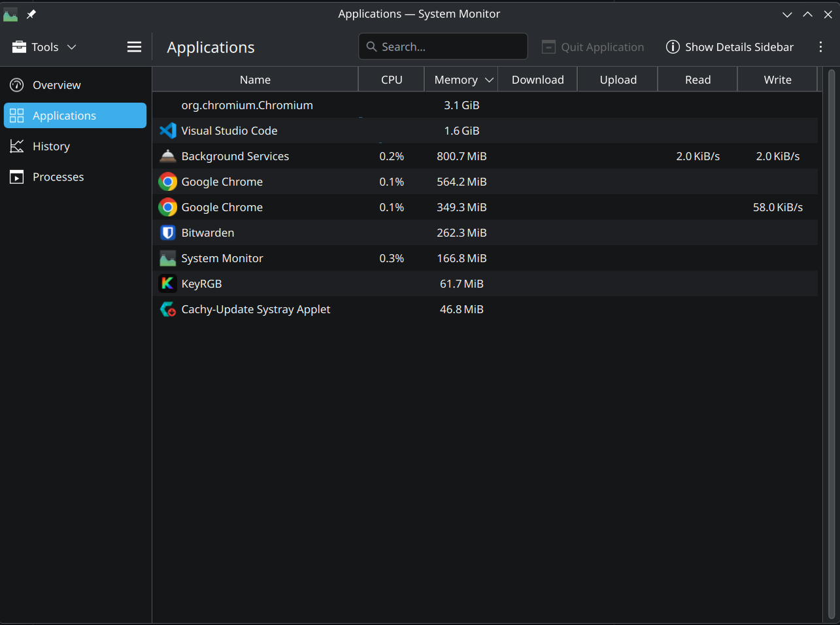
Task: Click the 3.1 GiB memory value
Action: pos(462,105)
